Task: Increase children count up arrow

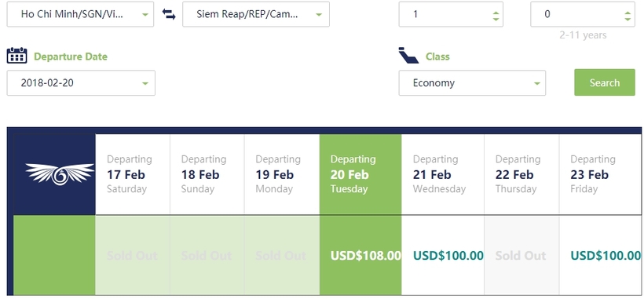Action: 628,11
